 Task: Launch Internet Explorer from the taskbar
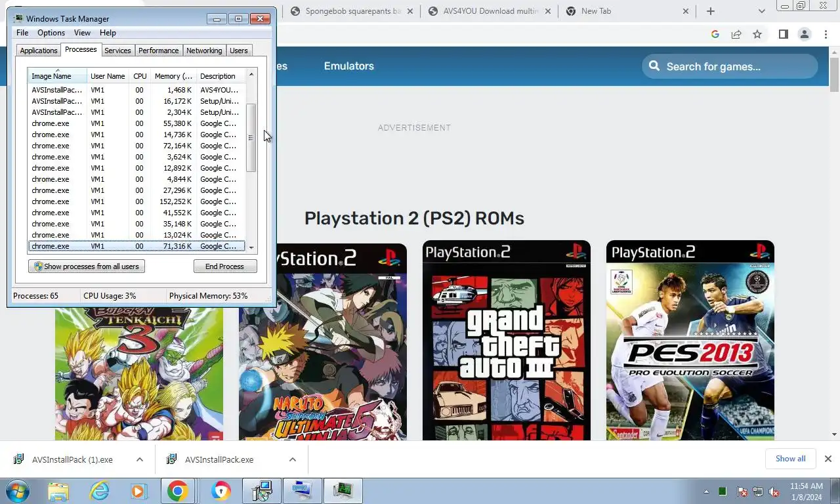click(99, 491)
